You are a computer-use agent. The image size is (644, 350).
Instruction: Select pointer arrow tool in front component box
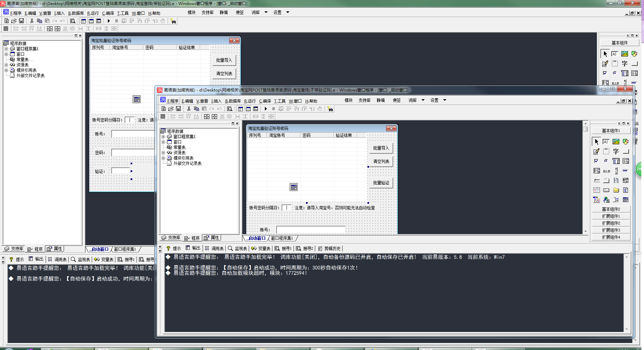pyautogui.click(x=597, y=142)
